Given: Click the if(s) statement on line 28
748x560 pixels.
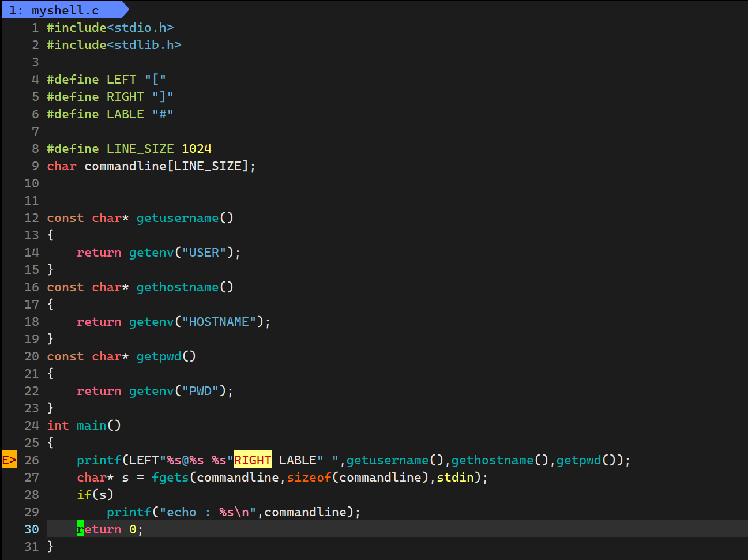Looking at the screenshot, I should click(95, 495).
